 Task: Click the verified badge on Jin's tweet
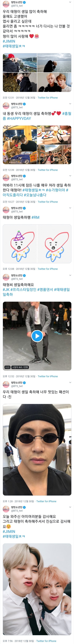pyautogui.click(x=24, y=382)
